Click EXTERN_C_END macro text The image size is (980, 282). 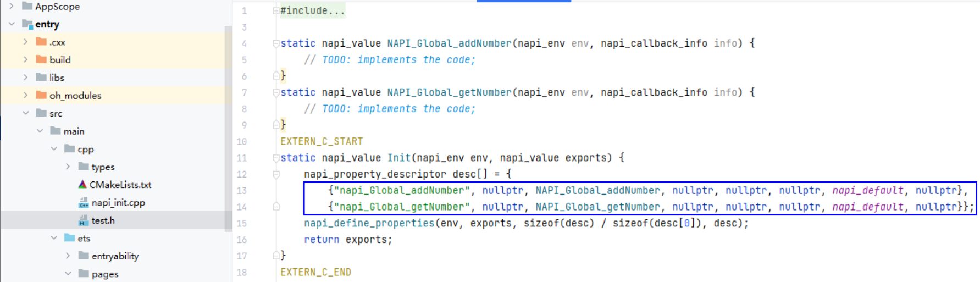(x=315, y=272)
